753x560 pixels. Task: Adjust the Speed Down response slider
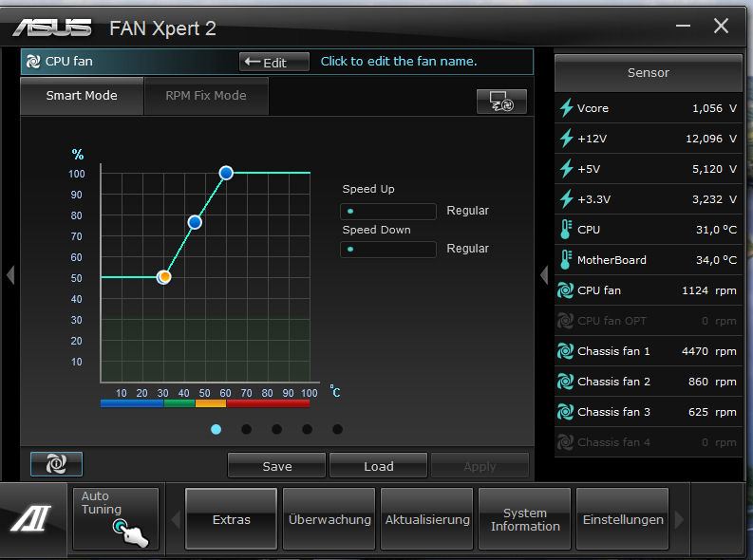pyautogui.click(x=388, y=249)
